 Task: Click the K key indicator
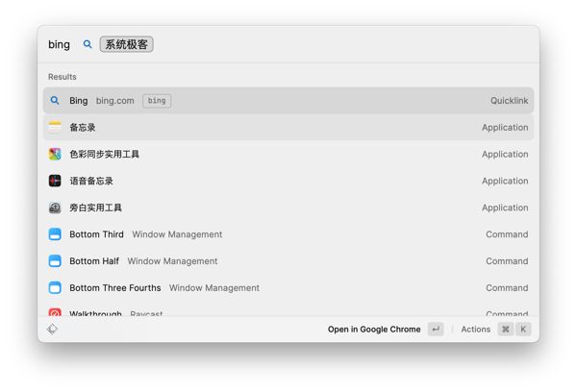pos(523,330)
